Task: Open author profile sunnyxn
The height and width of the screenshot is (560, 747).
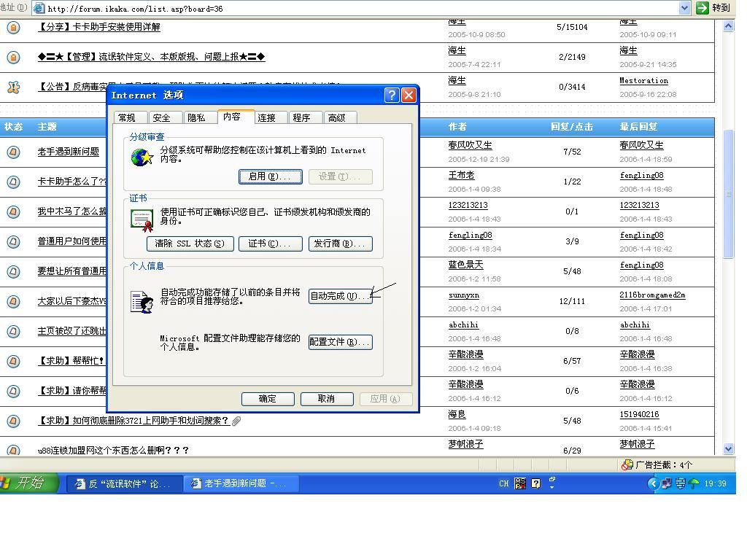Action: coord(463,295)
